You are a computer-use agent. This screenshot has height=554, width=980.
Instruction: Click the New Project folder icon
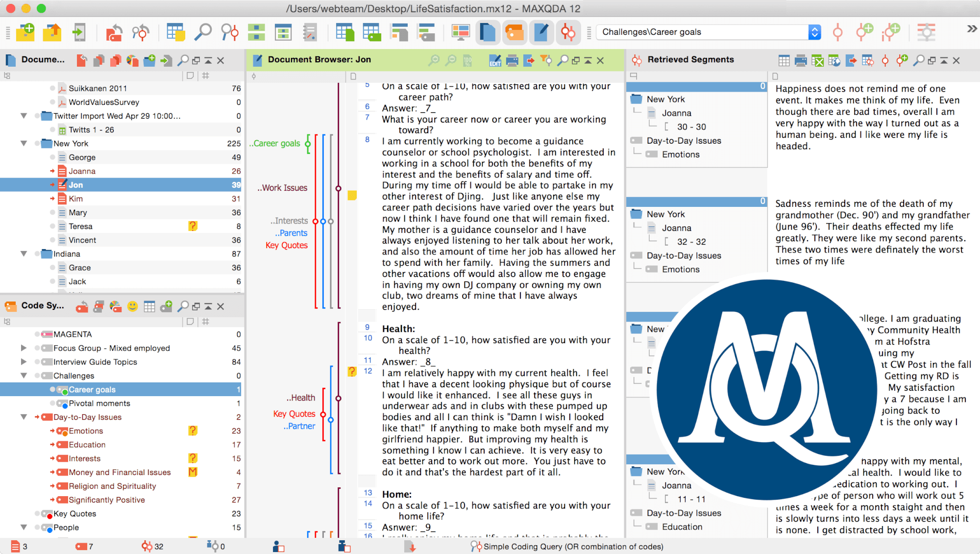tap(25, 32)
